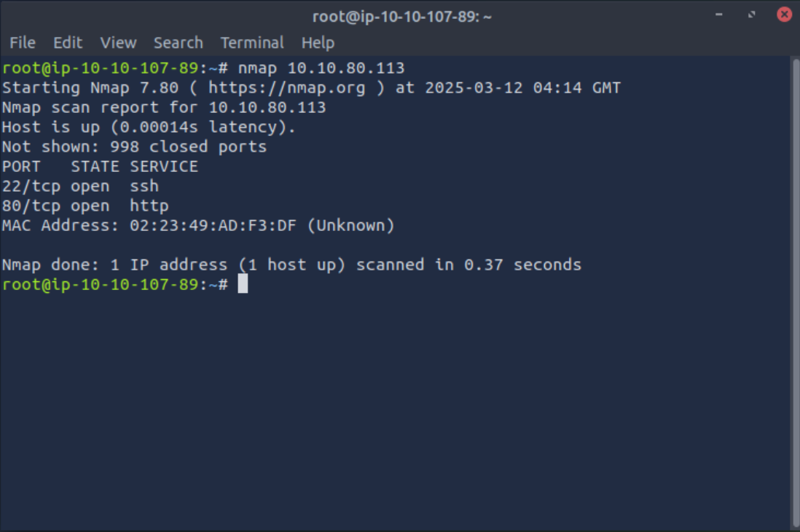The width and height of the screenshot is (800, 532).
Task: Open the Edit menu
Action: (68, 43)
